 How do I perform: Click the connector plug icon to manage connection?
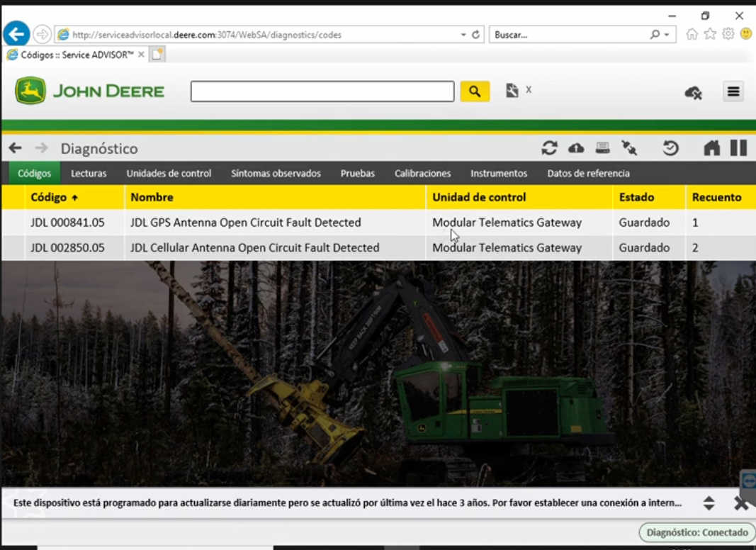tap(630, 147)
